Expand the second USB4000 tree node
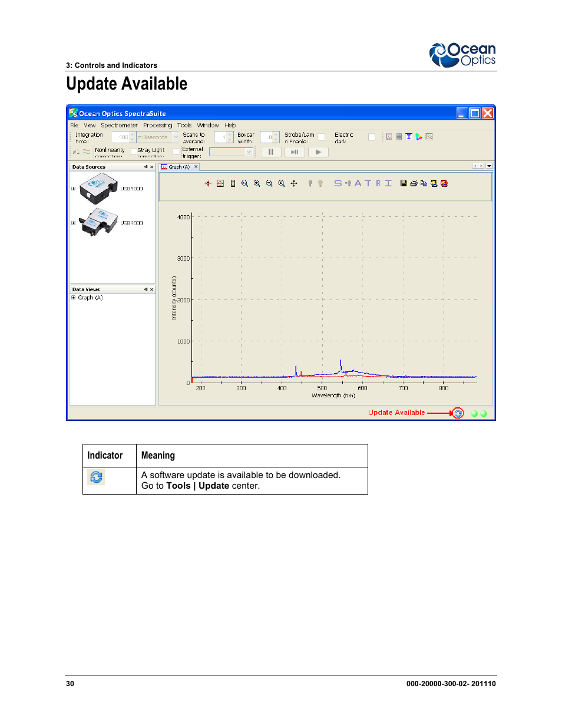562x728 pixels. point(73,223)
